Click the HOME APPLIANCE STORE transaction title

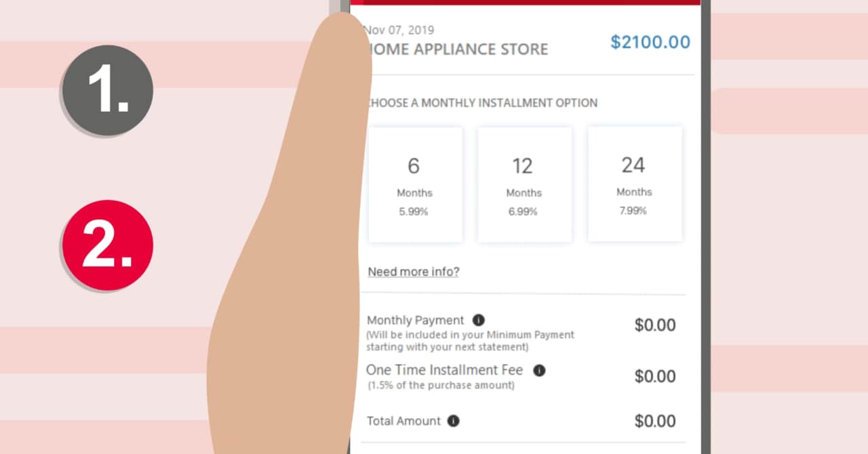(461, 49)
